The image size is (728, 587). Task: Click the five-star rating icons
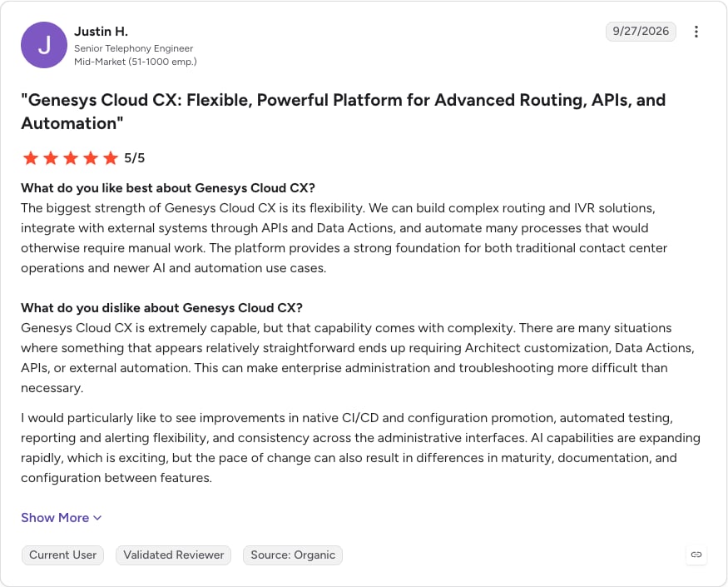[71, 158]
